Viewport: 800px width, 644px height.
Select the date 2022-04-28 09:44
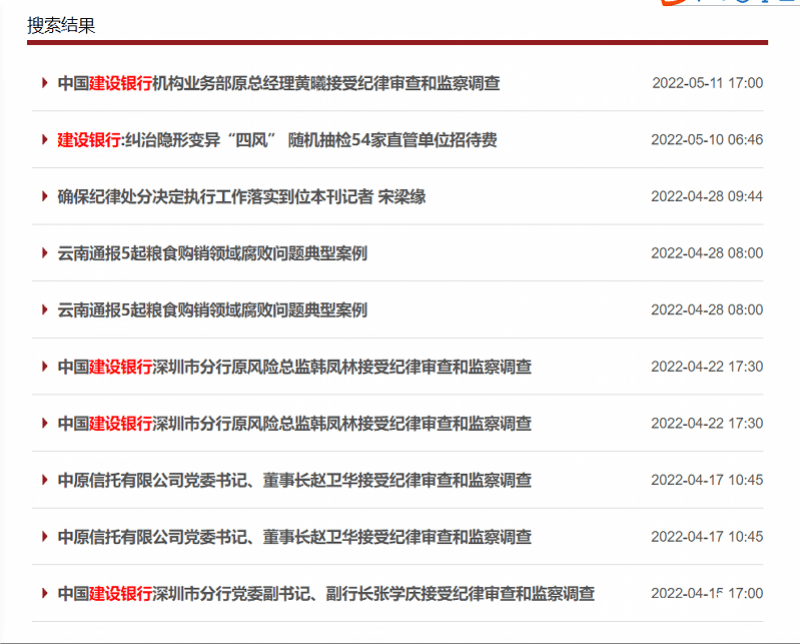[707, 196]
